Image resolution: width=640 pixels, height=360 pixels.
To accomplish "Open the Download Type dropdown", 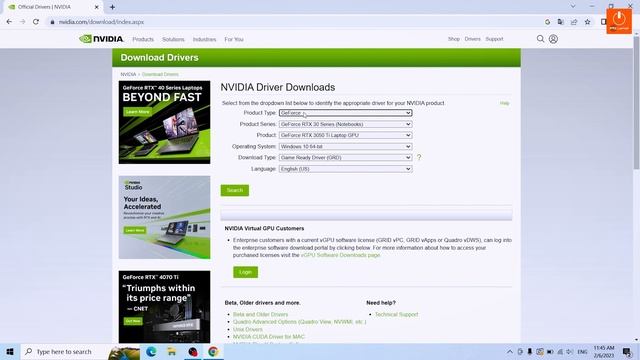I will 345,158.
